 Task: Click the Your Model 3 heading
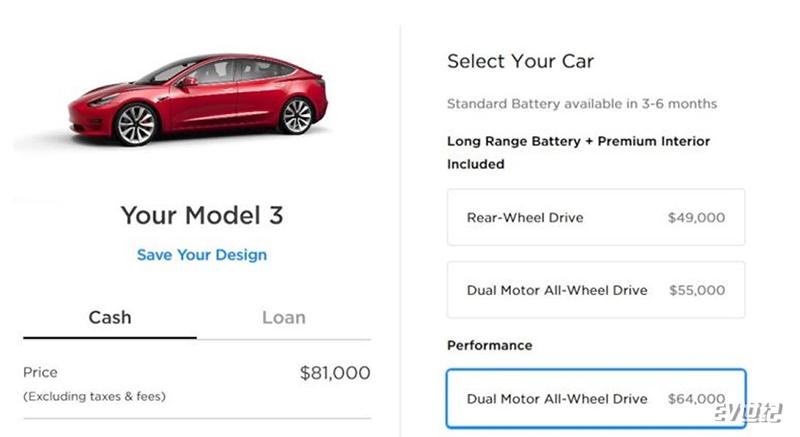tap(202, 215)
